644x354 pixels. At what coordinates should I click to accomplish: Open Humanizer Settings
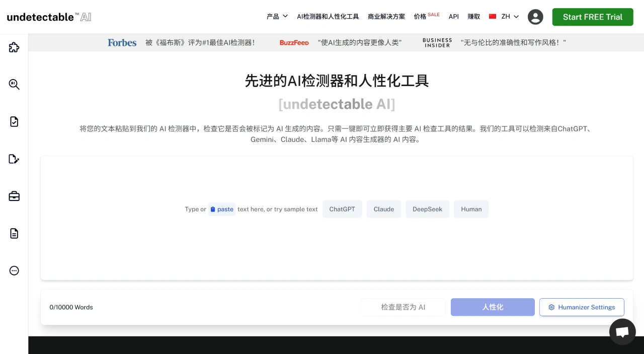[x=582, y=307]
